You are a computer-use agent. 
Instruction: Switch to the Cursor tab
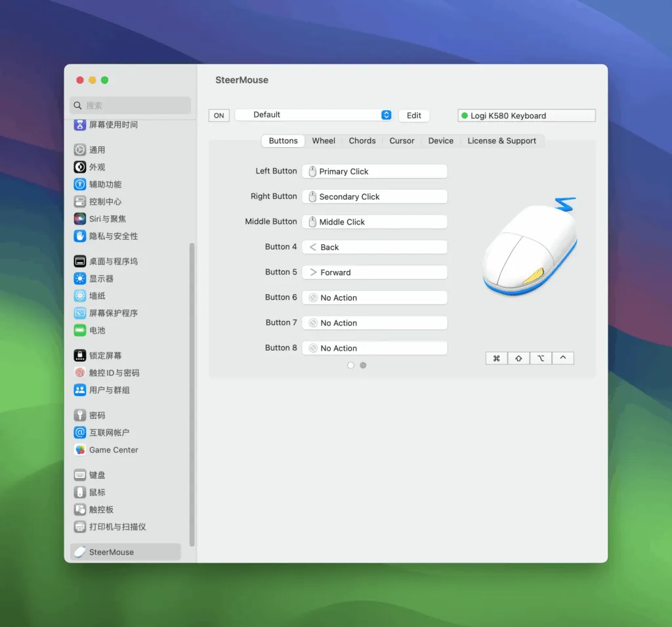tap(402, 141)
